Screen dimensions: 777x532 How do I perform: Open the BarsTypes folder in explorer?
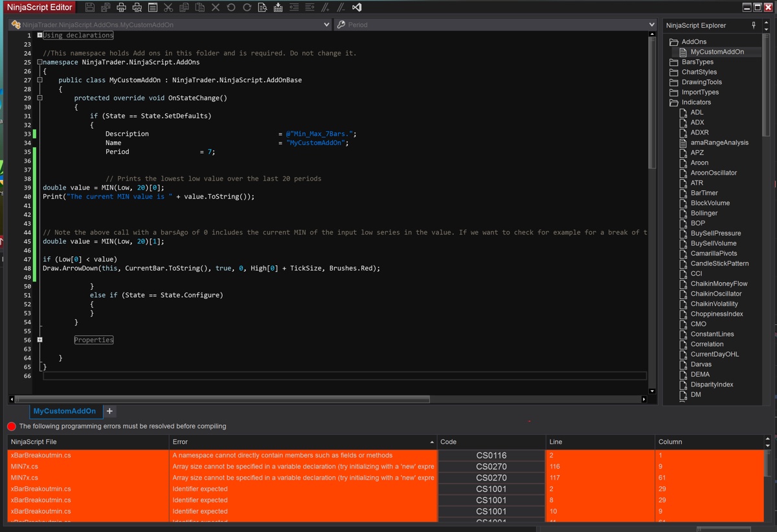[697, 62]
